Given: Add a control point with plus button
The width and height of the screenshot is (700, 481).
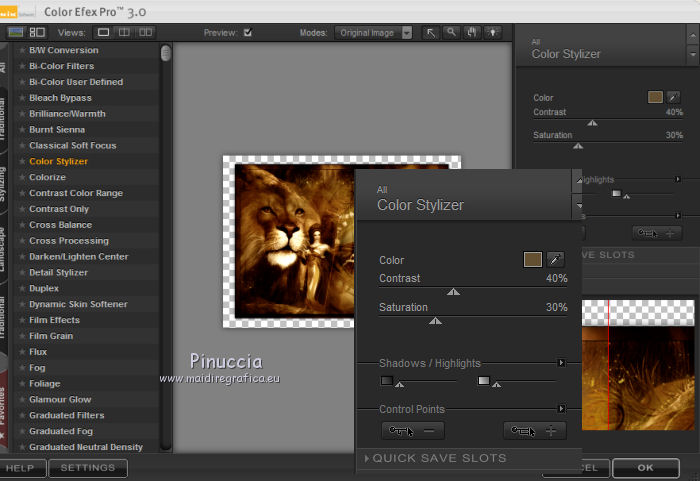Looking at the screenshot, I should 534,431.
